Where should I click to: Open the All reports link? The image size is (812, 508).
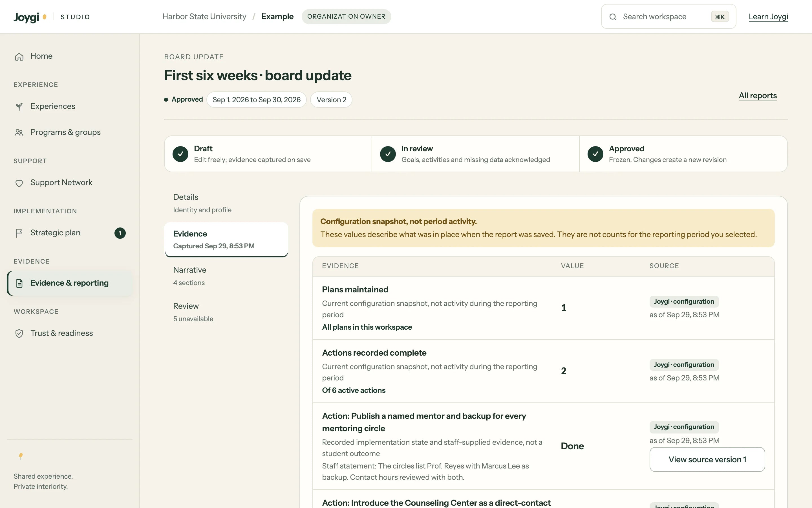758,96
